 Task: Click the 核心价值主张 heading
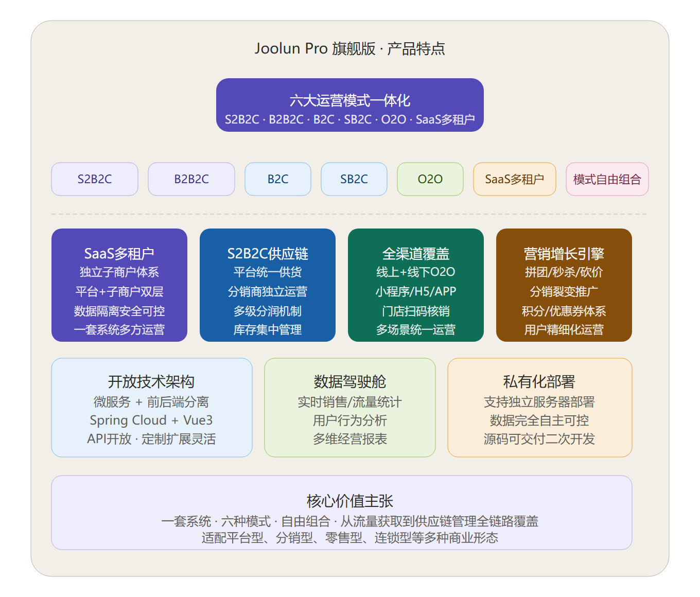tap(350, 501)
